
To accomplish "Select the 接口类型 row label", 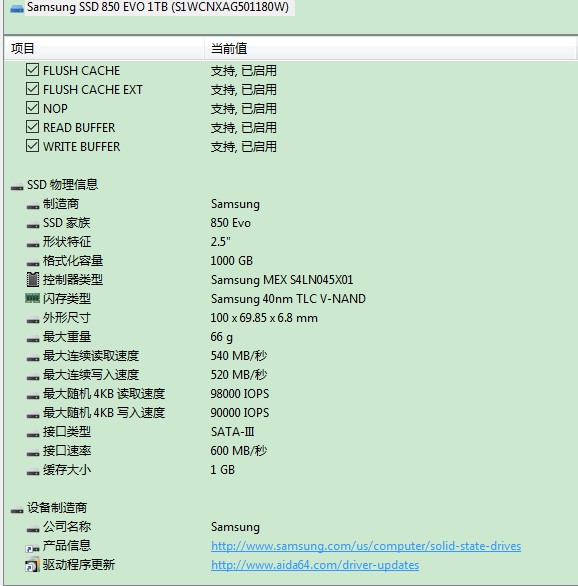I will (x=67, y=432).
